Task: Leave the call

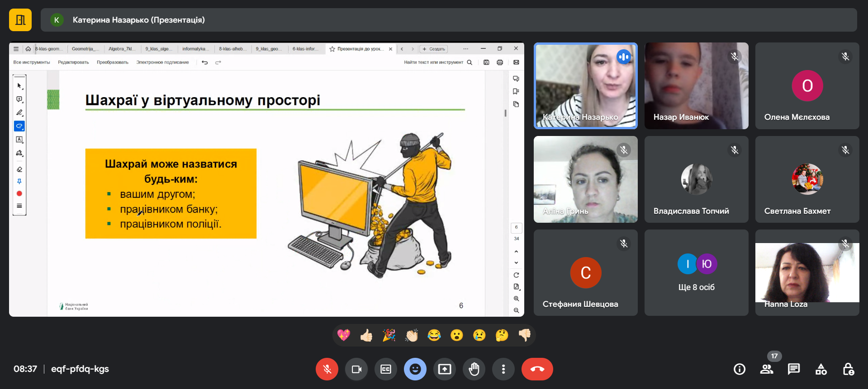Action: point(537,369)
